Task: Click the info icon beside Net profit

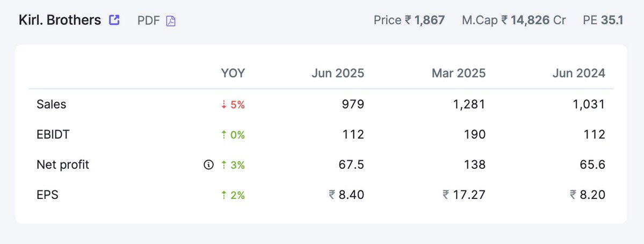Action: [x=208, y=165]
